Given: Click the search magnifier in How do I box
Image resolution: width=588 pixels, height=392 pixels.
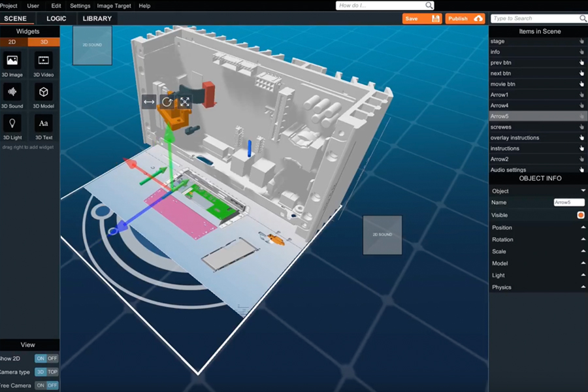Looking at the screenshot, I should [429, 5].
